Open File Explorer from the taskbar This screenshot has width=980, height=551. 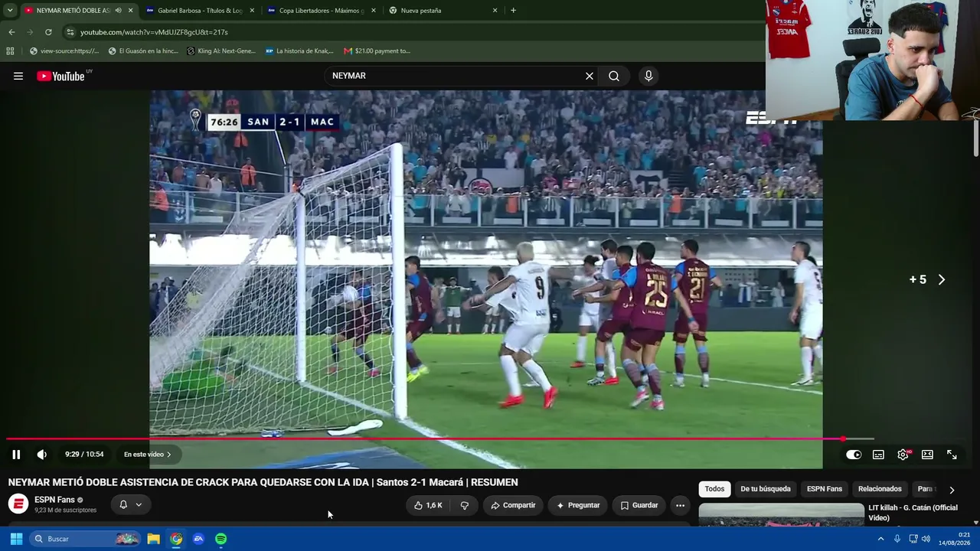154,539
